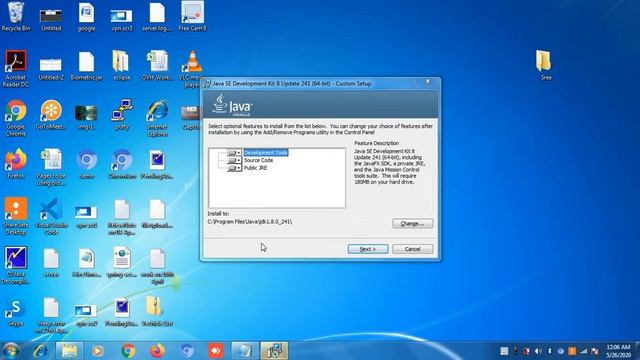The width and height of the screenshot is (640, 360).
Task: Switch to the Java installer taskbar button
Action: coord(274,351)
